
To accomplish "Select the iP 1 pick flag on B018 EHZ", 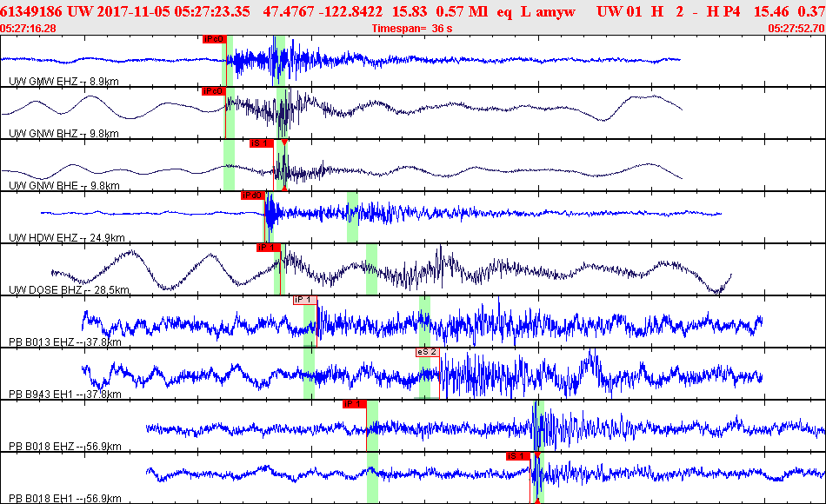I will click(354, 404).
